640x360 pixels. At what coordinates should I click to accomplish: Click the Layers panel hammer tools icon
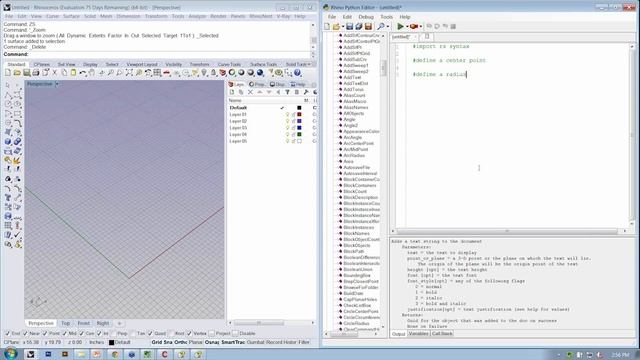click(306, 92)
